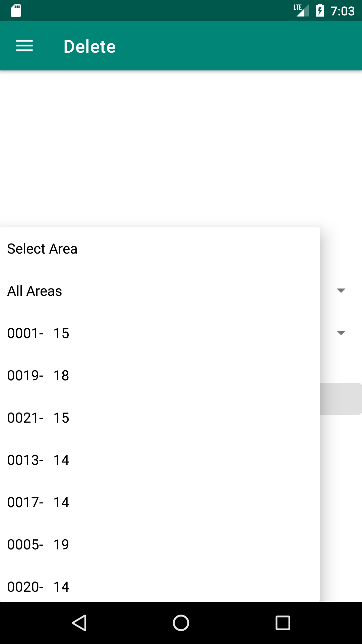This screenshot has width=362, height=644.
Task: Open the recent apps overview
Action: (x=283, y=623)
